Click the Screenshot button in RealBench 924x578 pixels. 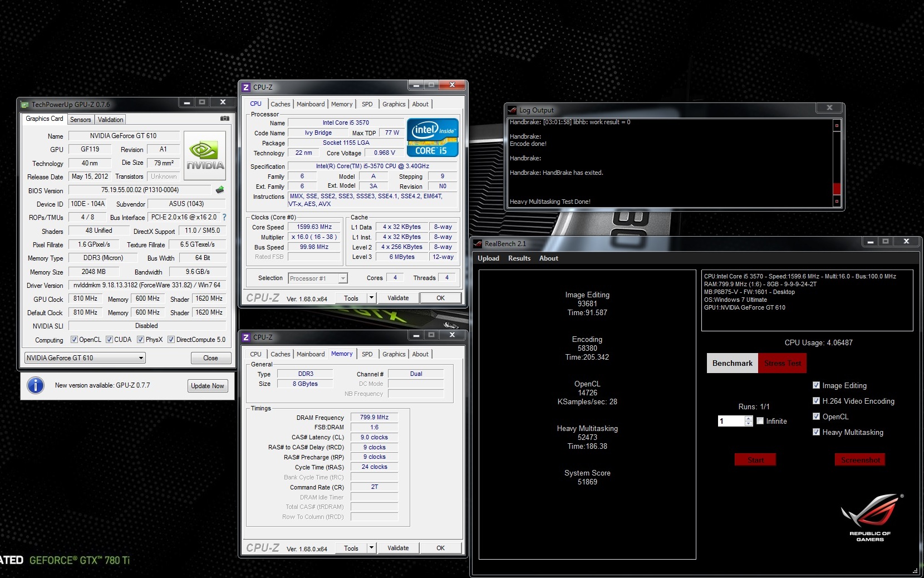pyautogui.click(x=860, y=460)
